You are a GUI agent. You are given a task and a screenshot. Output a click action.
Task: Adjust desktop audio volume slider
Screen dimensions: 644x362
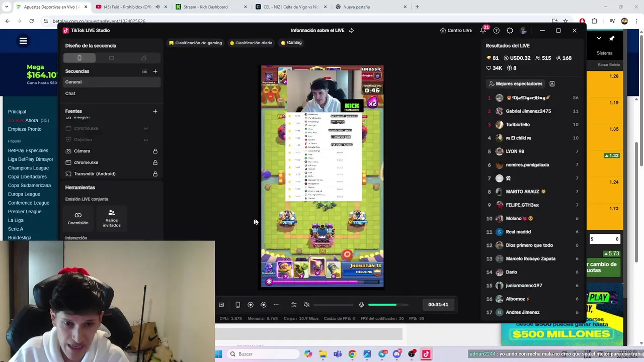(x=333, y=305)
